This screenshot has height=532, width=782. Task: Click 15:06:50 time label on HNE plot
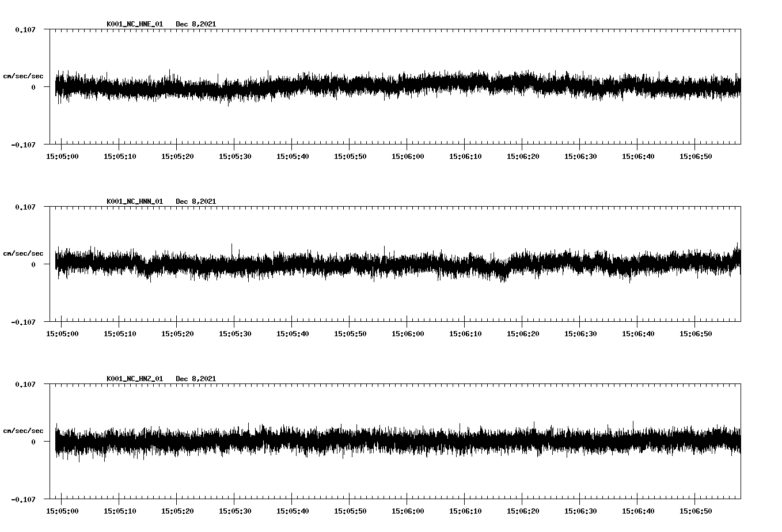coord(696,157)
